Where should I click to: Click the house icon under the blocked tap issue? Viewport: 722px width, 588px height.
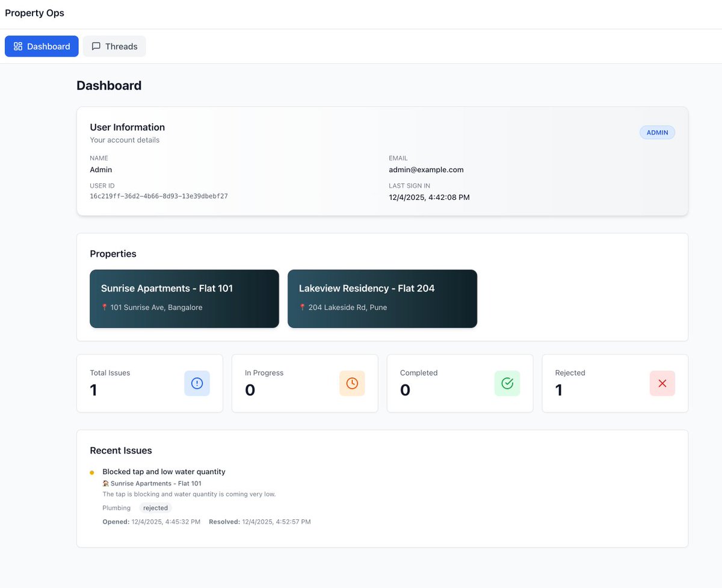tap(106, 483)
